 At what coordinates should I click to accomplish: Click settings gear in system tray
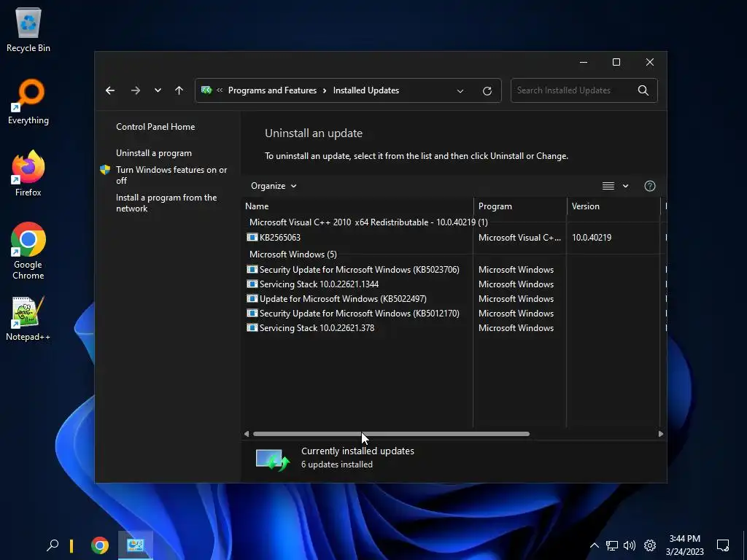coord(650,545)
